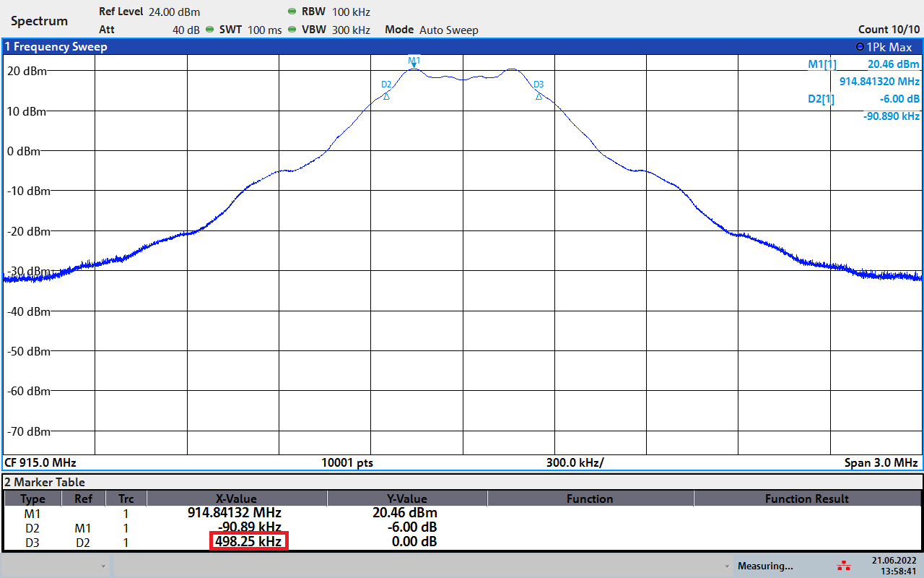This screenshot has height=578, width=924.
Task: Click the -90.89 kHz X-Value cell
Action: click(250, 527)
